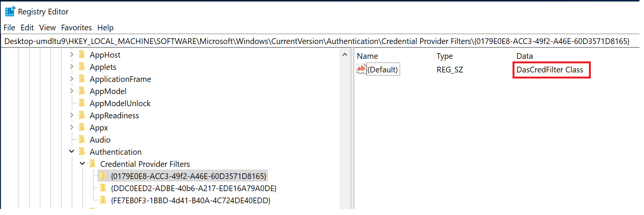This screenshot has width=644, height=215.
Task: Open the Favorites menu
Action: pos(76,28)
